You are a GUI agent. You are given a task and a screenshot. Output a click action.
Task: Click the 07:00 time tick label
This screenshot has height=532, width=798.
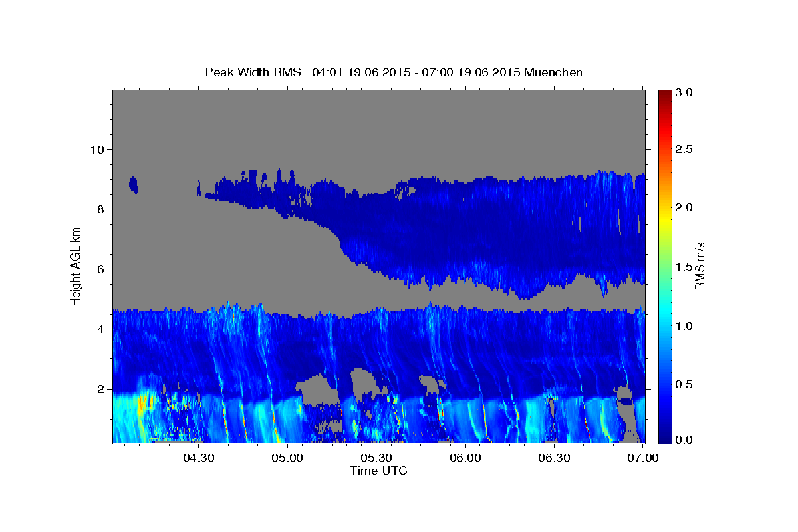(643, 458)
